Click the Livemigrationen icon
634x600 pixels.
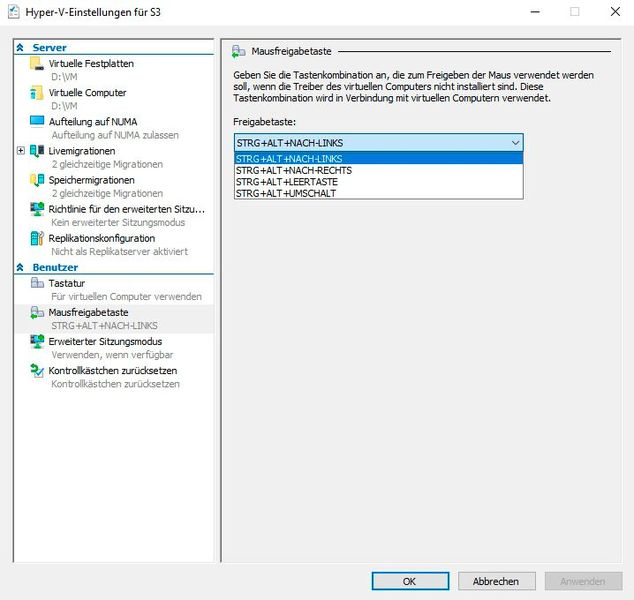click(37, 151)
